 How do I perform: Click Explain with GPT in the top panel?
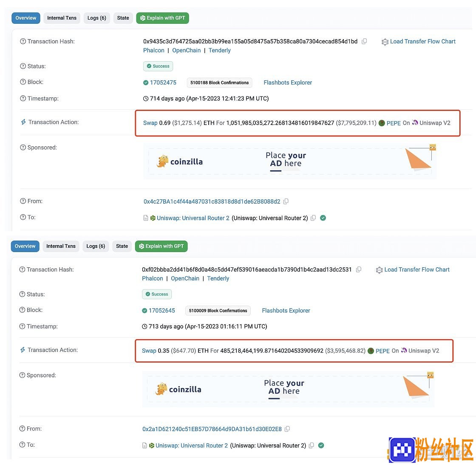(162, 18)
